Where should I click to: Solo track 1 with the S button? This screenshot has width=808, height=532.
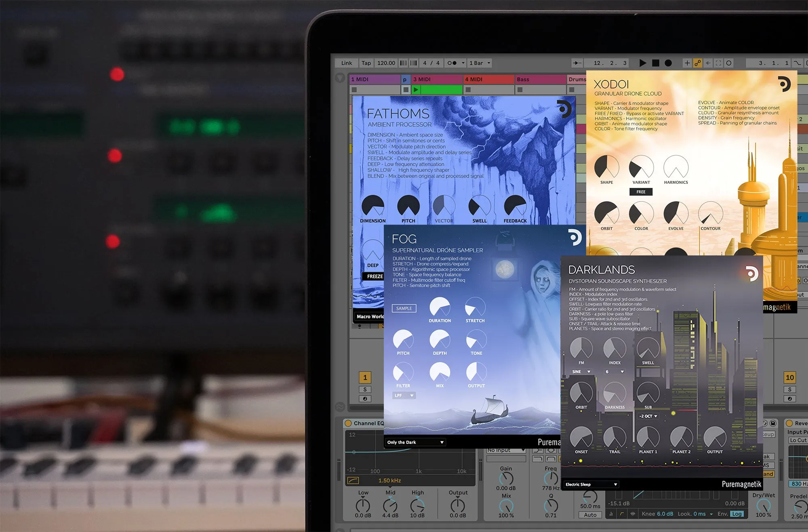point(365,389)
